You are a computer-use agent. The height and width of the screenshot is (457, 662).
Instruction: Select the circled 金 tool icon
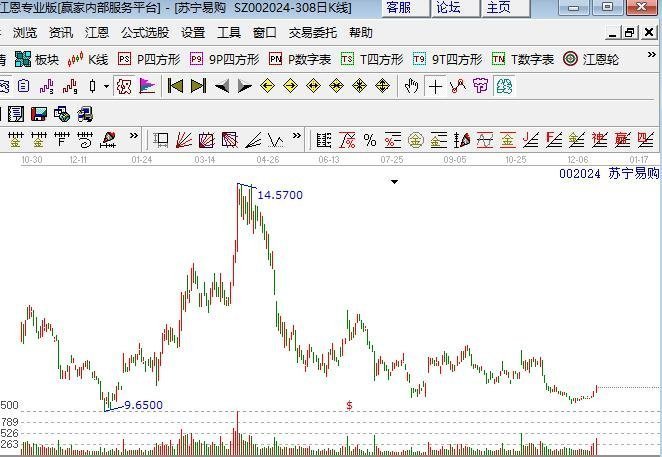416,140
